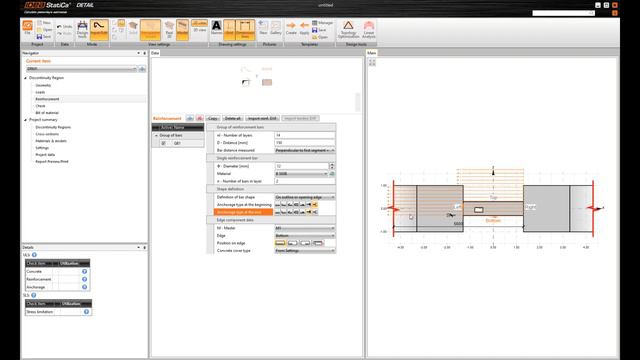
Task: Collapse the Group of bars node
Action: (x=156, y=136)
